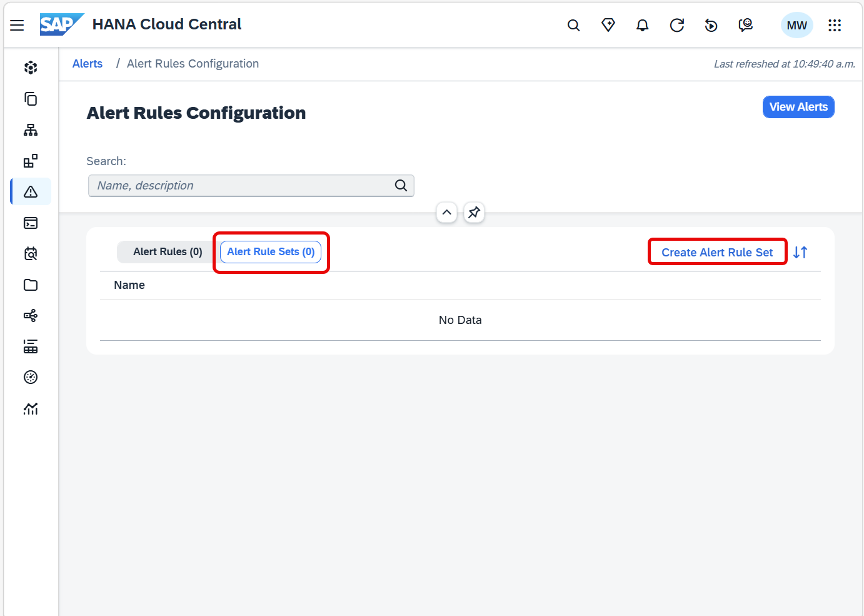The image size is (864, 616).
Task: Open the table list sidebar icon
Action: pos(31,346)
